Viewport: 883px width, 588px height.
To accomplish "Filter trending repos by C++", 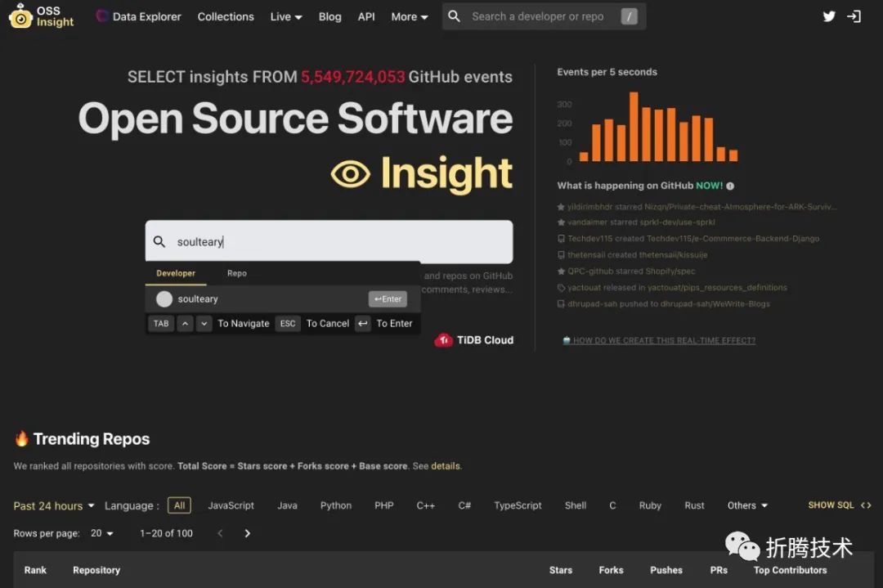I will [x=425, y=505].
